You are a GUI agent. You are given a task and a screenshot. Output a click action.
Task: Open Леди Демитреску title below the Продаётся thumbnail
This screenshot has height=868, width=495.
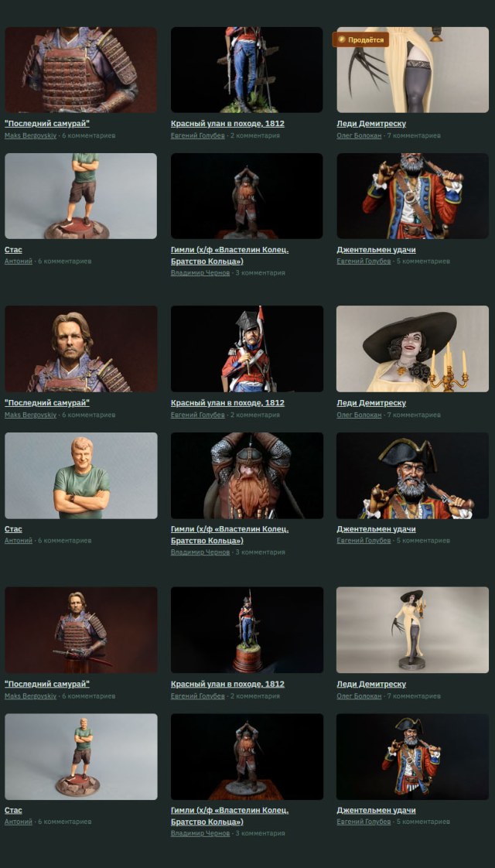[371, 124]
